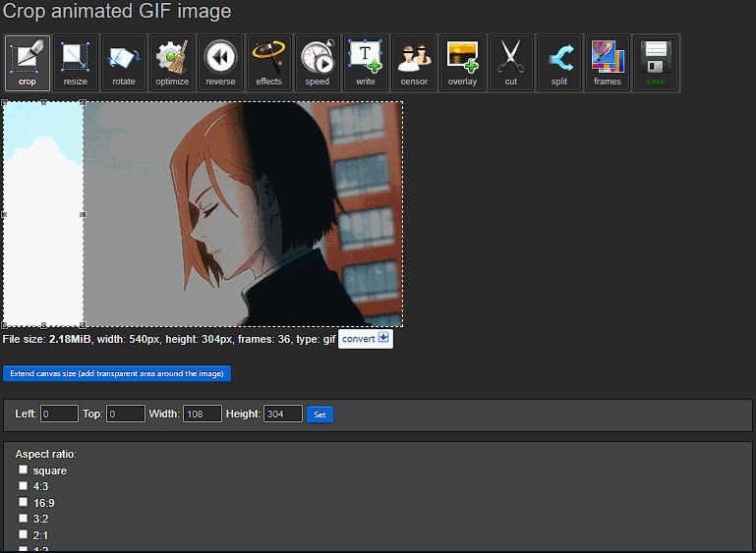Screen dimensions: 756x553
Task: Open the overlay tool
Action: (462, 63)
